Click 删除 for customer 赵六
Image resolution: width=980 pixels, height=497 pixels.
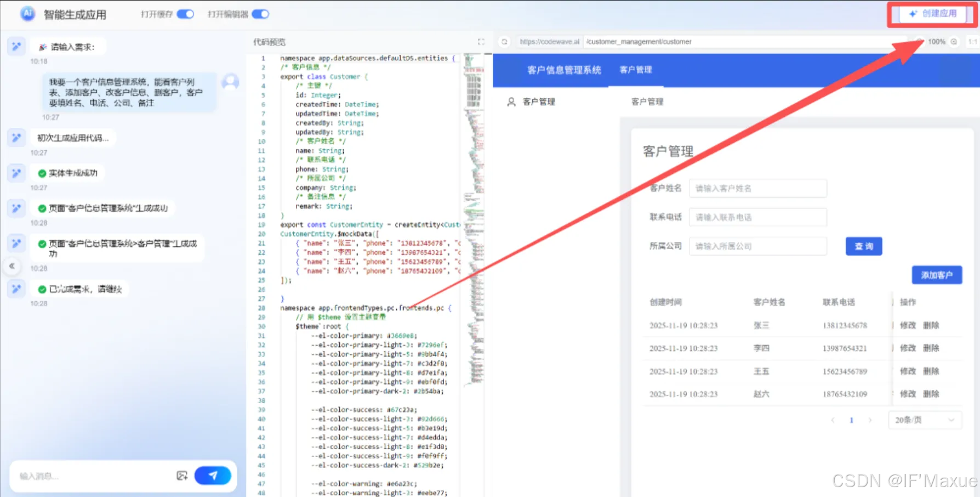[931, 394]
